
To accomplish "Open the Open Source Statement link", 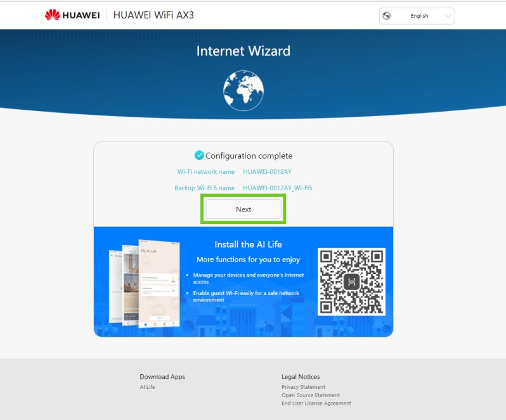I will coord(311,395).
